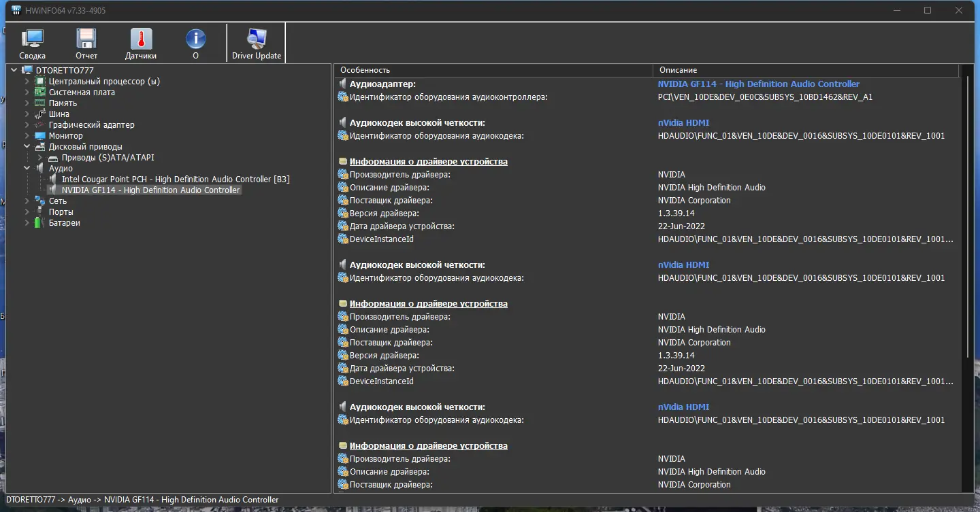Image resolution: width=980 pixels, height=512 pixels.
Task: Click the Дисковый приводы drive icon
Action: 40,146
